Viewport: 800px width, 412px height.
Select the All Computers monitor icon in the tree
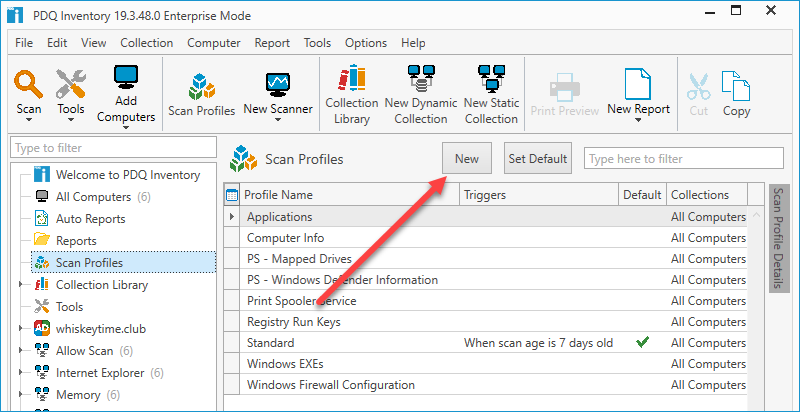click(42, 197)
